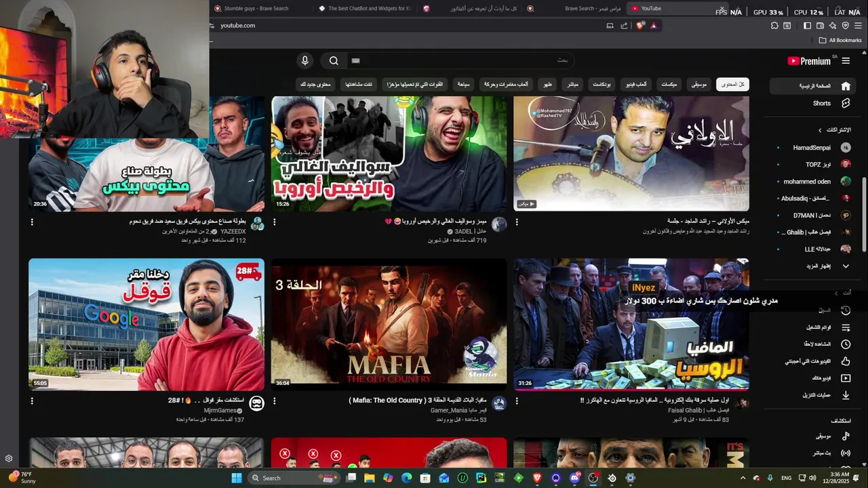Image resolution: width=868 pixels, height=488 pixels.
Task: Open HamadSenpai channel subscription
Action: click(x=814, y=148)
